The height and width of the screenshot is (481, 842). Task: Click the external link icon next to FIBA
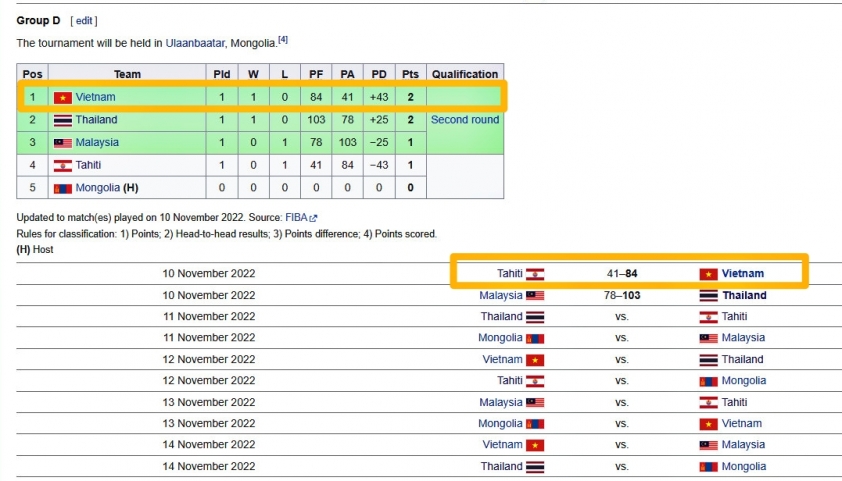[313, 218]
